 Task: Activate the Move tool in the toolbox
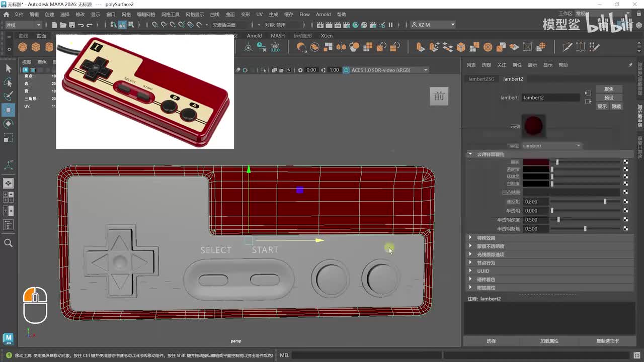tap(9, 110)
